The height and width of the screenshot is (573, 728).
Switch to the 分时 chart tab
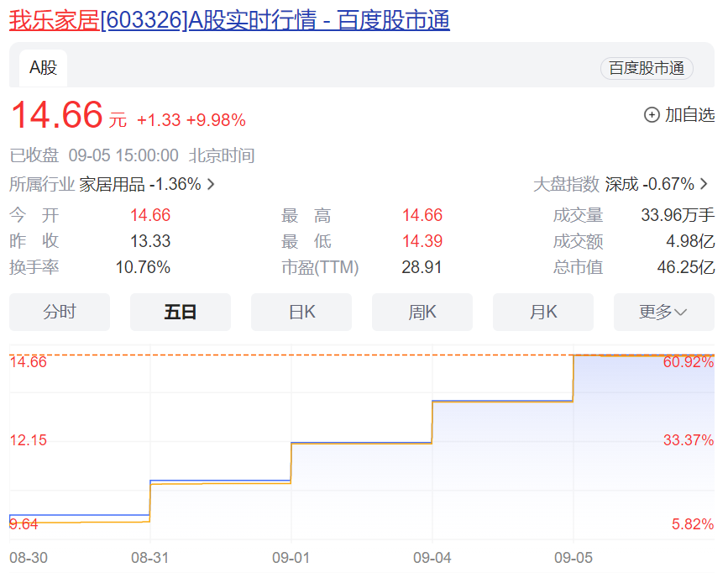pyautogui.click(x=60, y=312)
